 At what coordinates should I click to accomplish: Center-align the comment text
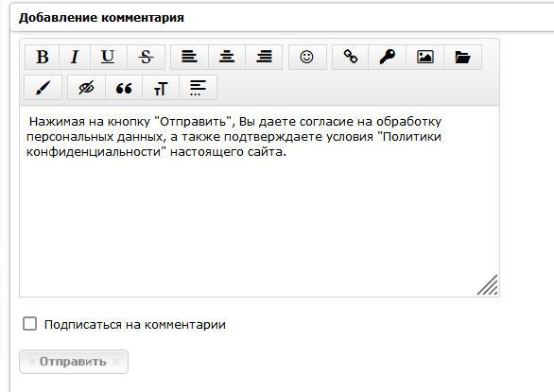[227, 57]
